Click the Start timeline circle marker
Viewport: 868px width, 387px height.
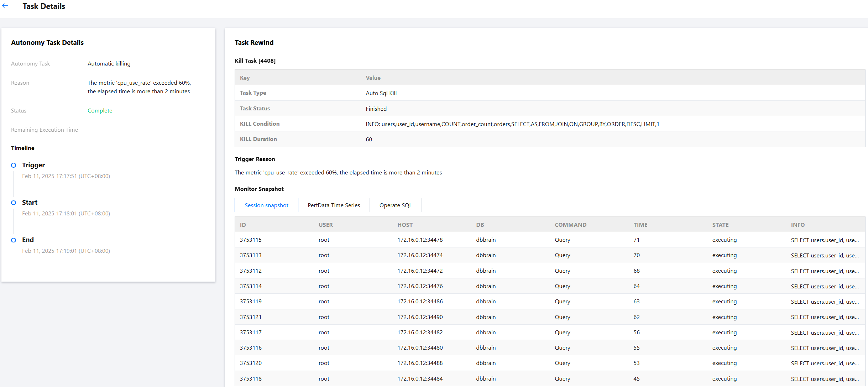point(14,203)
